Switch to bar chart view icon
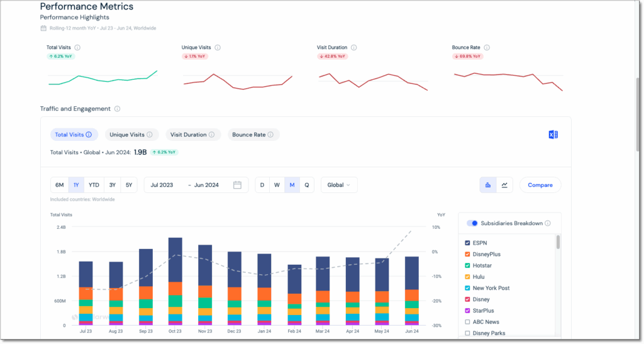The image size is (644, 344). 488,185
